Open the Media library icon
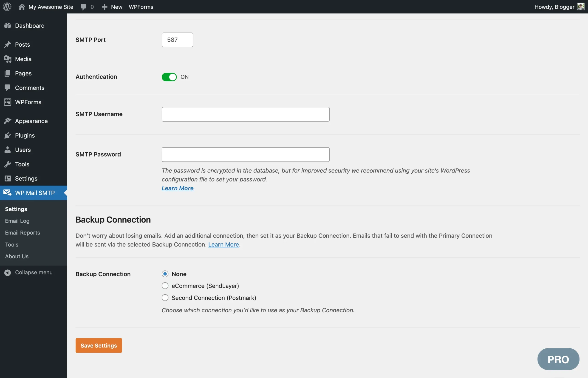Screen dimensions: 588x378 tap(8, 59)
